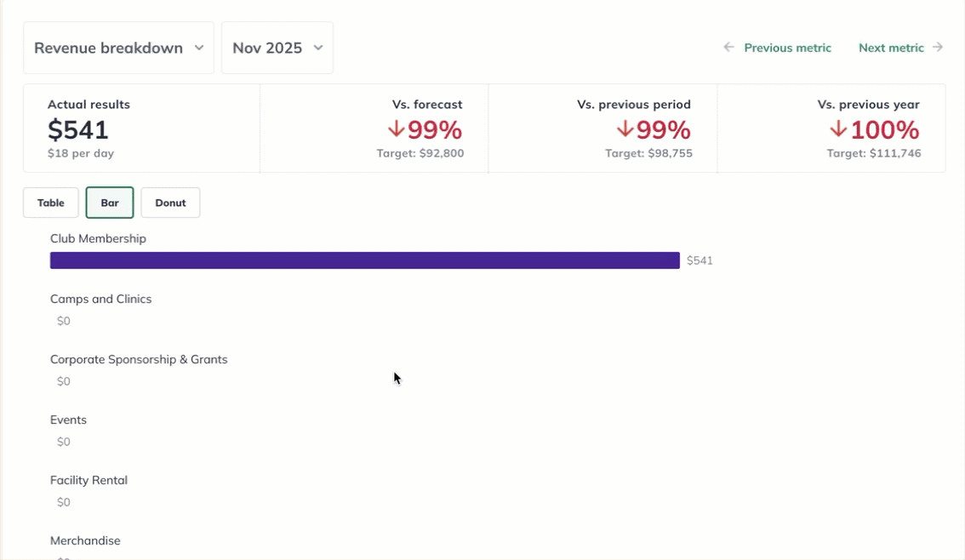Click the $541 actual results value
The image size is (965, 560).
pos(78,130)
